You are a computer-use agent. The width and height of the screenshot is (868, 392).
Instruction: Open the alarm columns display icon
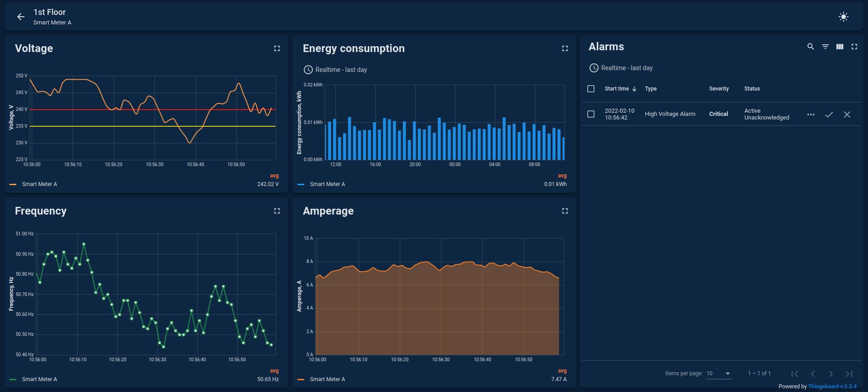pyautogui.click(x=840, y=47)
